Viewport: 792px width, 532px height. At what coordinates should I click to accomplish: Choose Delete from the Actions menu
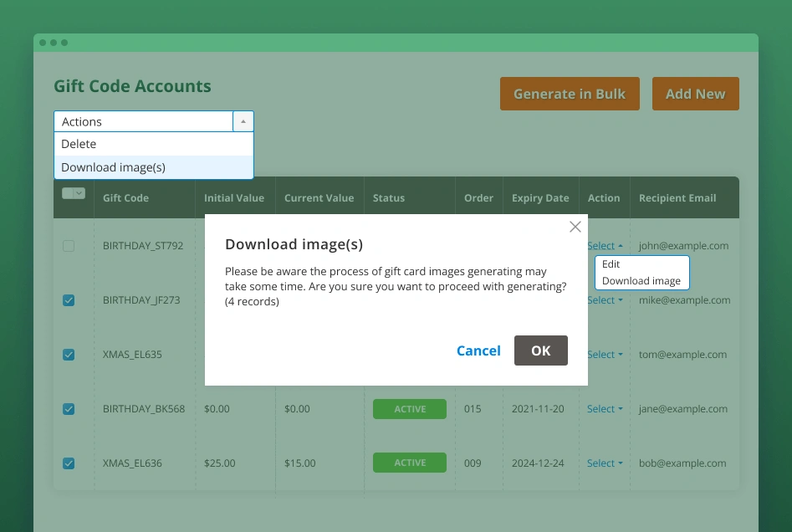[x=79, y=144]
